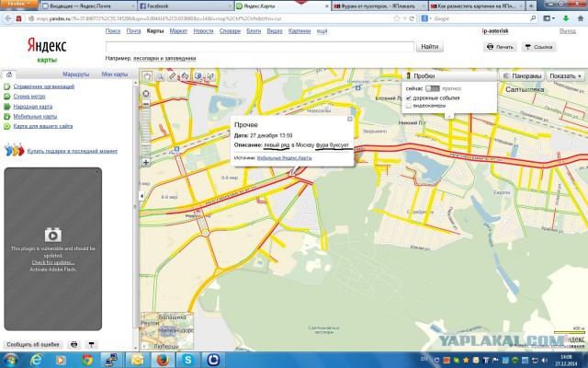
Task: Reload the page with the refresh icon
Action: click(x=413, y=18)
